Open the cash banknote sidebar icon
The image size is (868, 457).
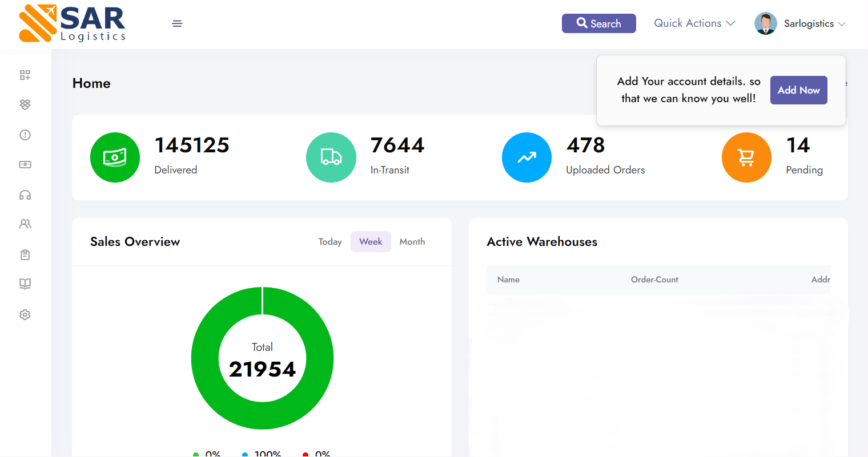[x=25, y=164]
